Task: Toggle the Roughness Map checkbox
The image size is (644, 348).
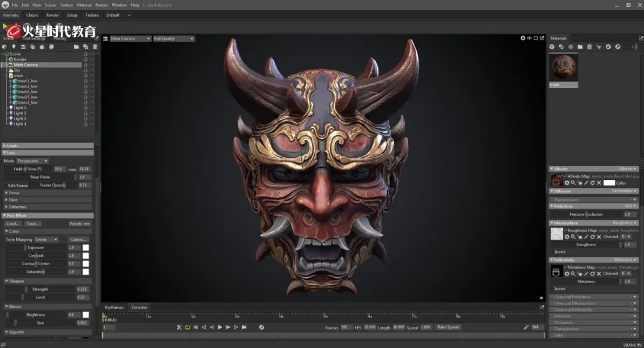Action: 565,230
